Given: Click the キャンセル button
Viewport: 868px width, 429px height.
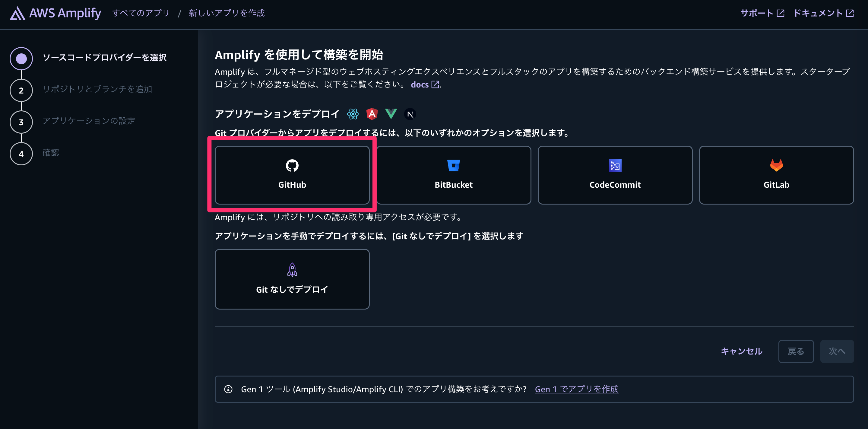Looking at the screenshot, I should click(741, 351).
